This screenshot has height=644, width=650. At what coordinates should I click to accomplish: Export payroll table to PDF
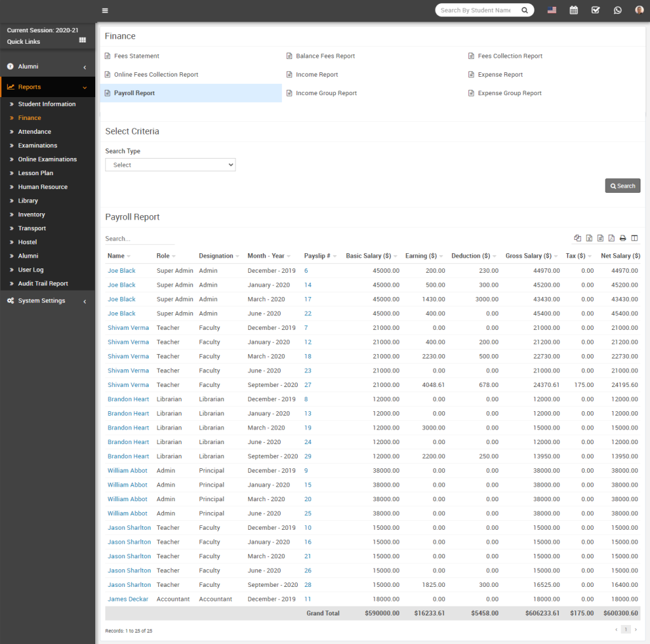pyautogui.click(x=611, y=238)
